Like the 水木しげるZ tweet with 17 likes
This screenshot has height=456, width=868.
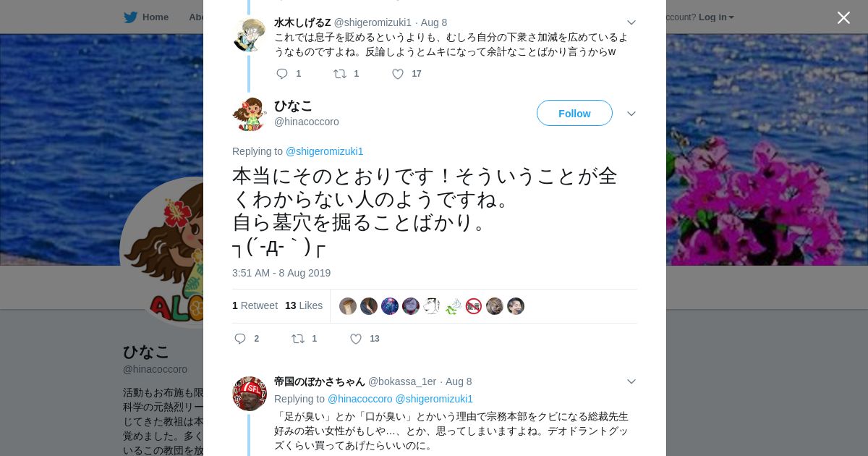pos(398,74)
